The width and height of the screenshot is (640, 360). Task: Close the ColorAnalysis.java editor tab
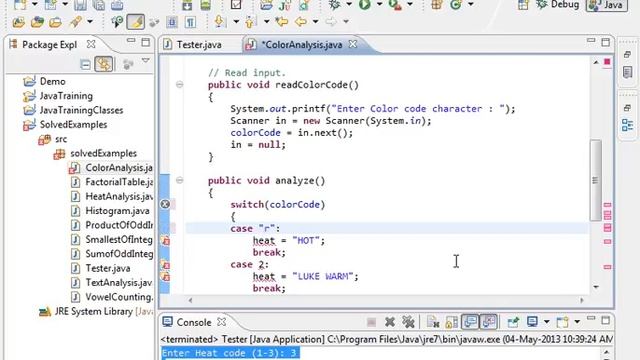(x=353, y=44)
